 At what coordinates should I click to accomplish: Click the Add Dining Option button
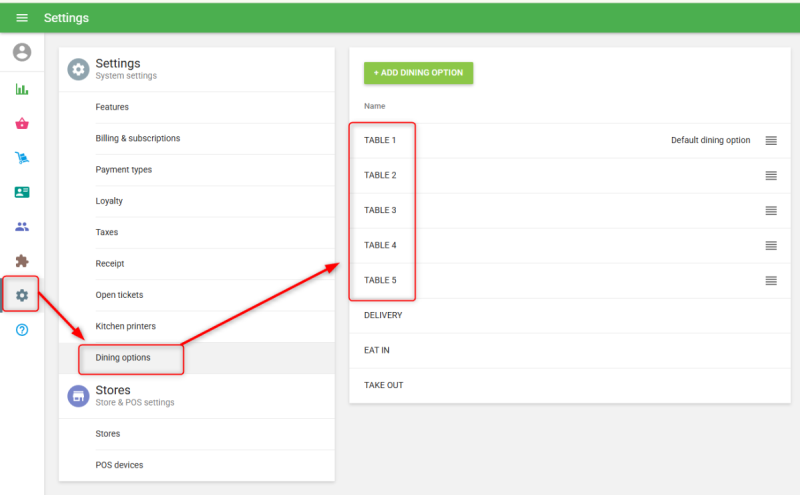(x=418, y=73)
